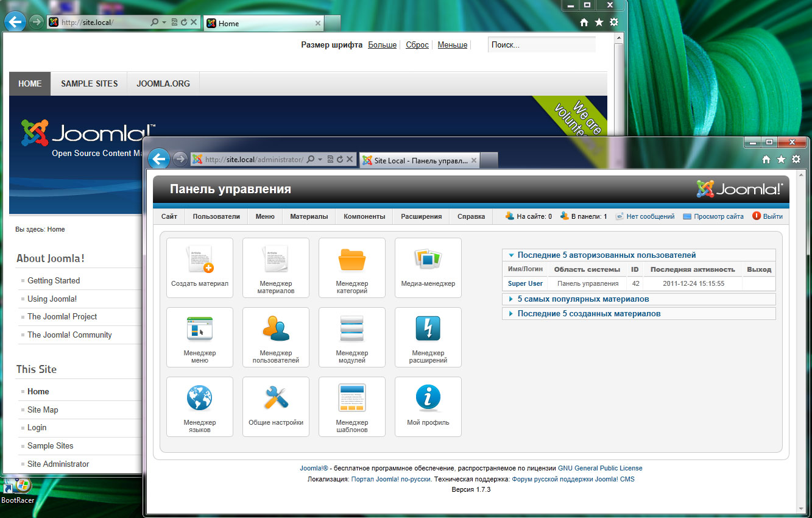Go back in the administrator browser window
This screenshot has height=518, width=812.
(x=159, y=159)
